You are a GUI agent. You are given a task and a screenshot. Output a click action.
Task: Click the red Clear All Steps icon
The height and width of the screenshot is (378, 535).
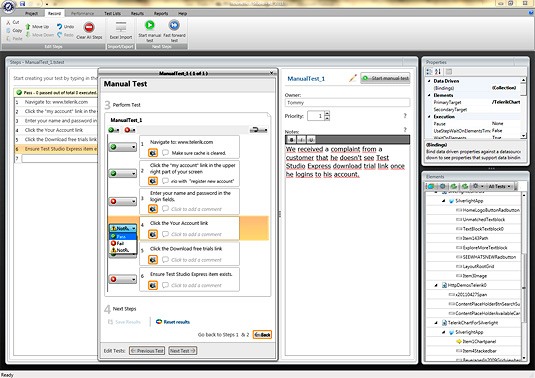click(89, 27)
